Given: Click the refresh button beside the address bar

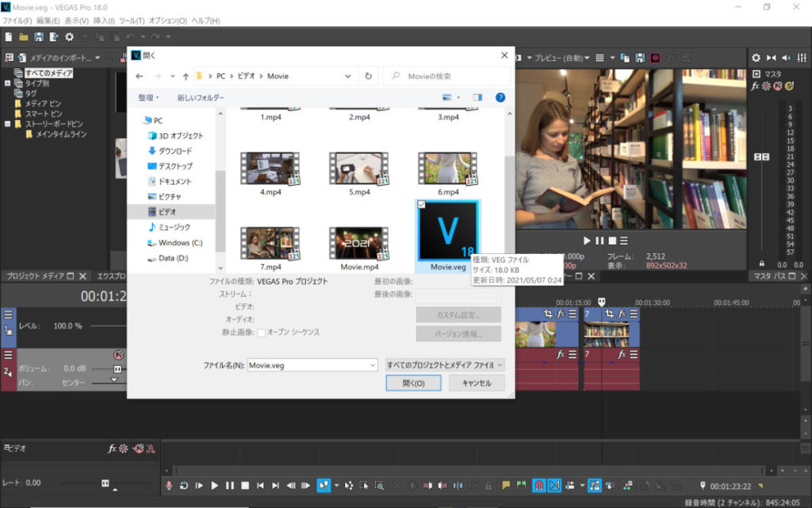Looking at the screenshot, I should pos(369,76).
